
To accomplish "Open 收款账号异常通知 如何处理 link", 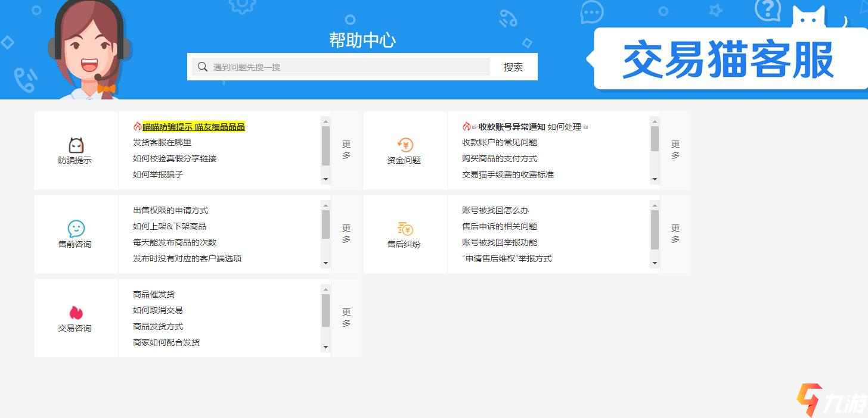I will tap(530, 127).
